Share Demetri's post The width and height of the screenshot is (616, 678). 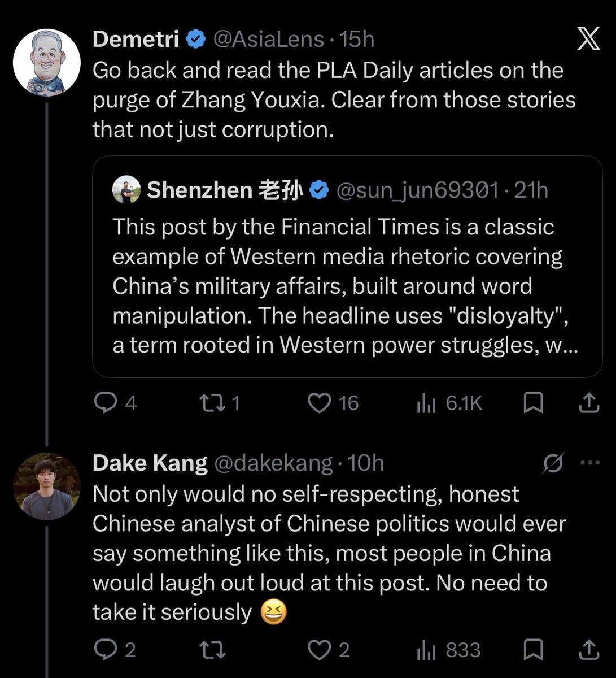(x=589, y=403)
